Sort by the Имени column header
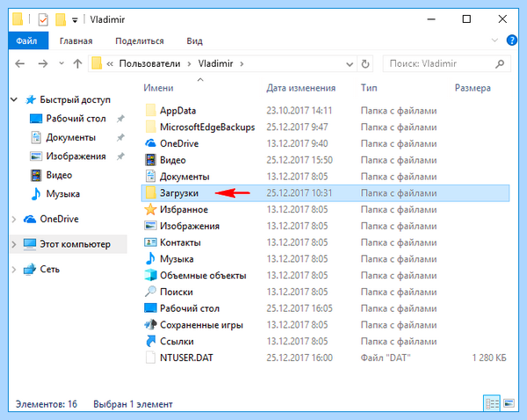Screen dimensions: 527x420 point(158,88)
